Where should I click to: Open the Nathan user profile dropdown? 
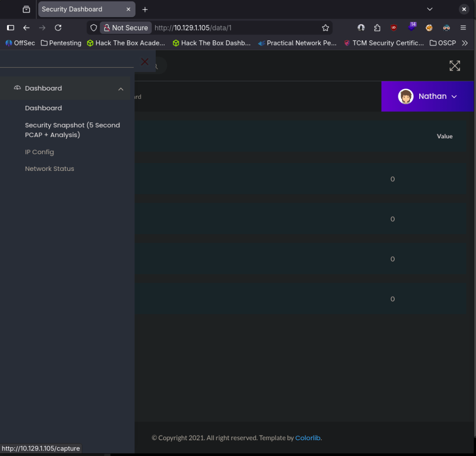[428, 97]
